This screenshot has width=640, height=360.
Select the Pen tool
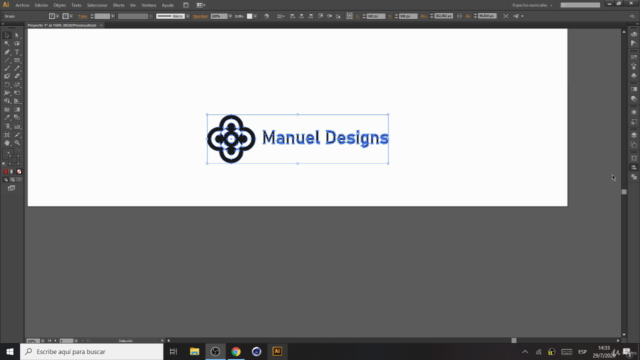pyautogui.click(x=7, y=52)
